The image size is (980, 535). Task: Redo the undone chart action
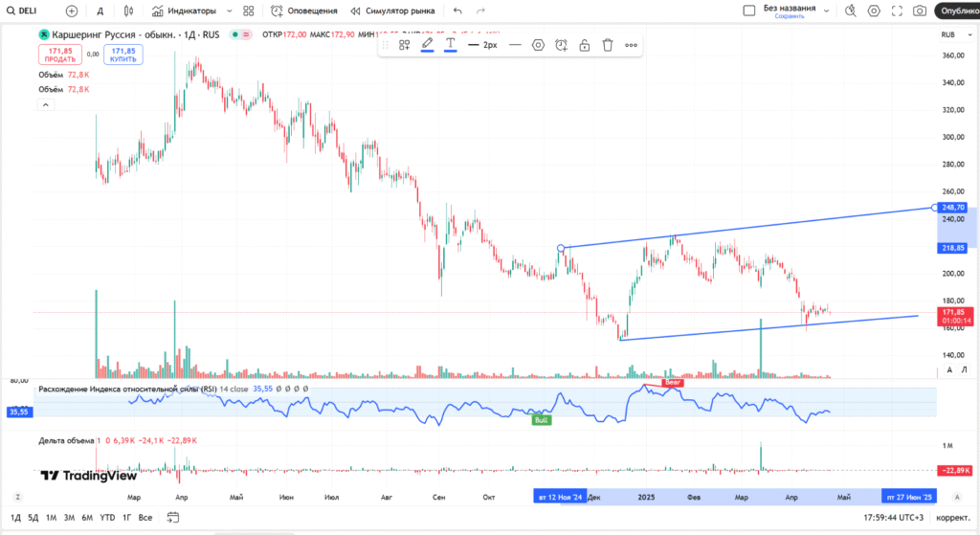click(480, 11)
